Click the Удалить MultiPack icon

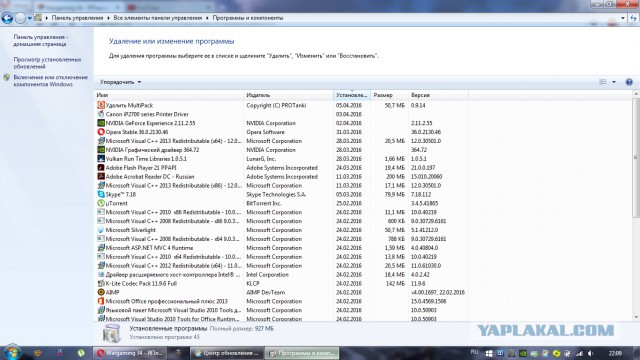101,105
